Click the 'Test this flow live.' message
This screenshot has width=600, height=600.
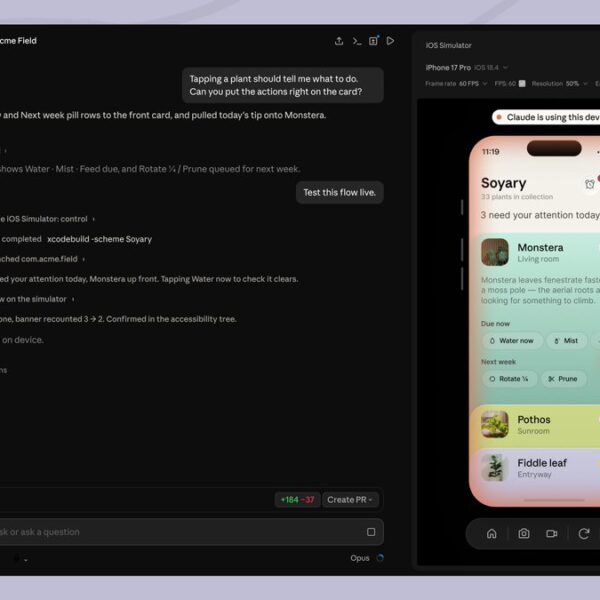340,192
